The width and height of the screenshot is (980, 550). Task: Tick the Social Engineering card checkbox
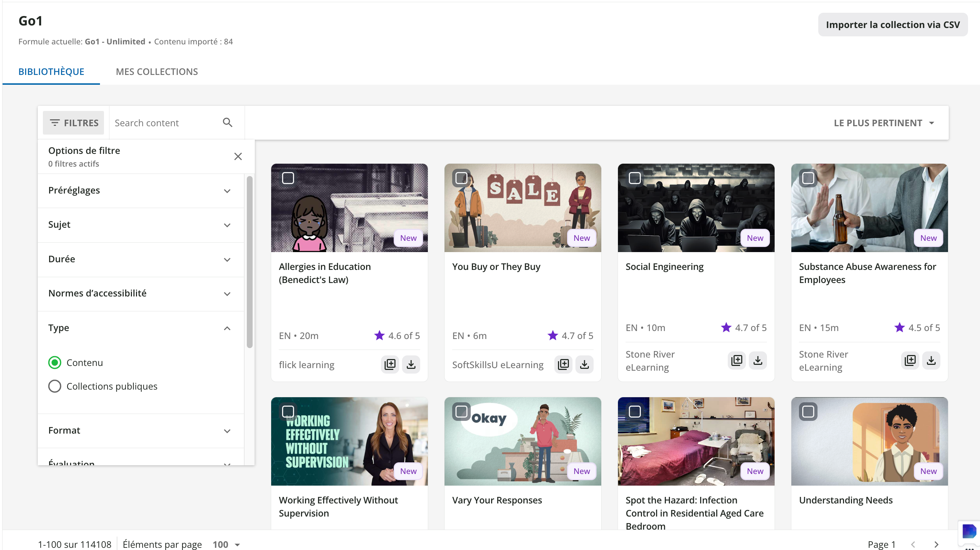(635, 178)
